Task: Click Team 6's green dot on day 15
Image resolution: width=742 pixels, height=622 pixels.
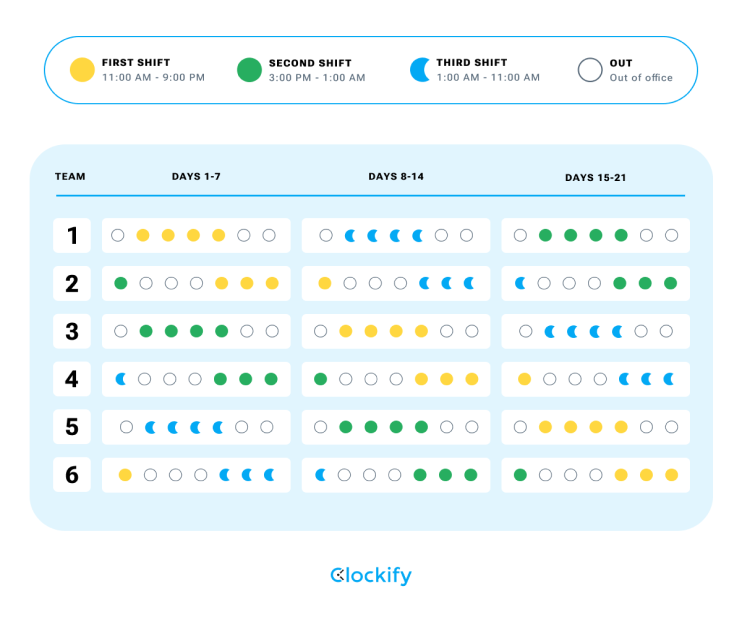Action: click(x=520, y=475)
